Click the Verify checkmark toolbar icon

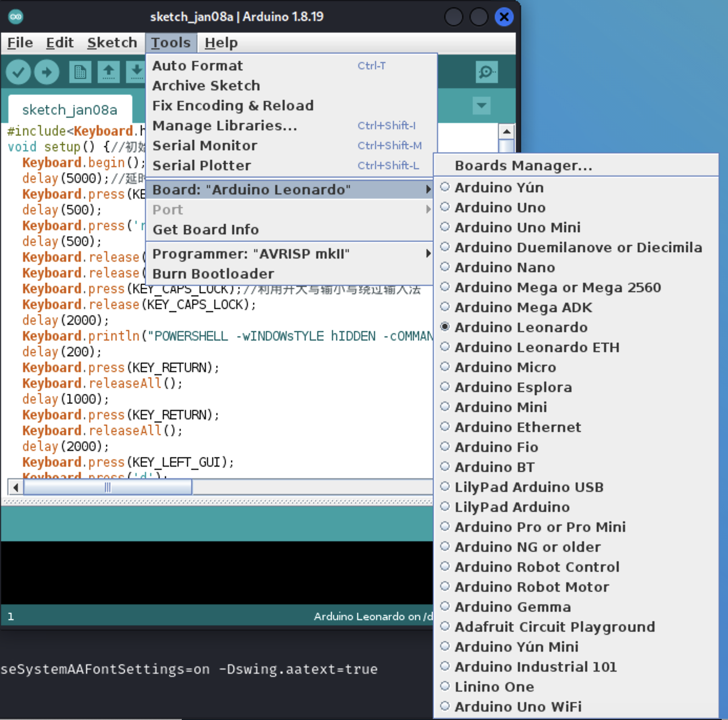18,72
